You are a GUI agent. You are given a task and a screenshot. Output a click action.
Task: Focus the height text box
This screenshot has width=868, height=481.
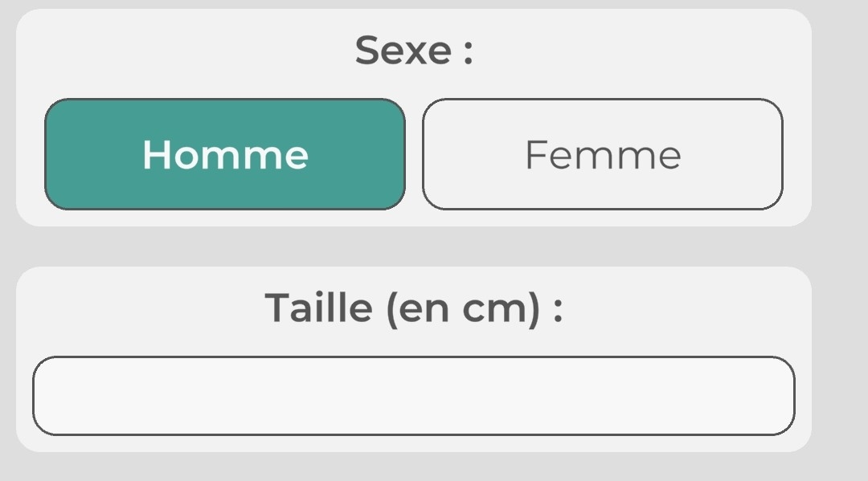click(x=413, y=396)
